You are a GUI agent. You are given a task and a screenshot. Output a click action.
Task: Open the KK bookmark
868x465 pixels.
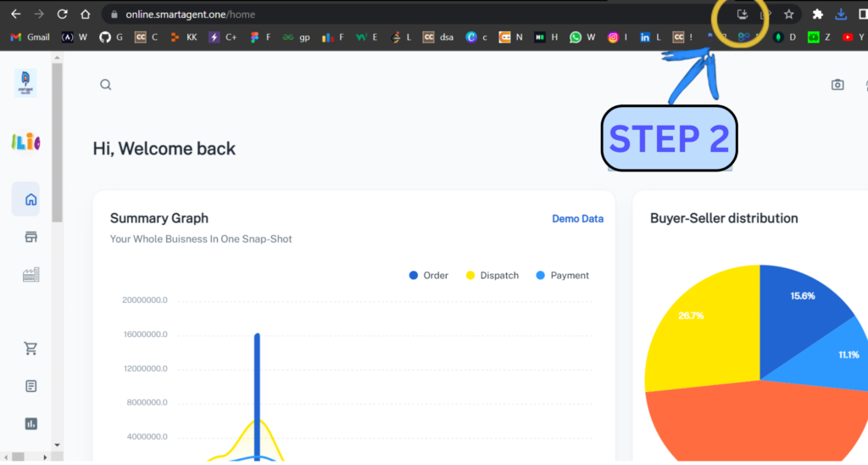[184, 37]
